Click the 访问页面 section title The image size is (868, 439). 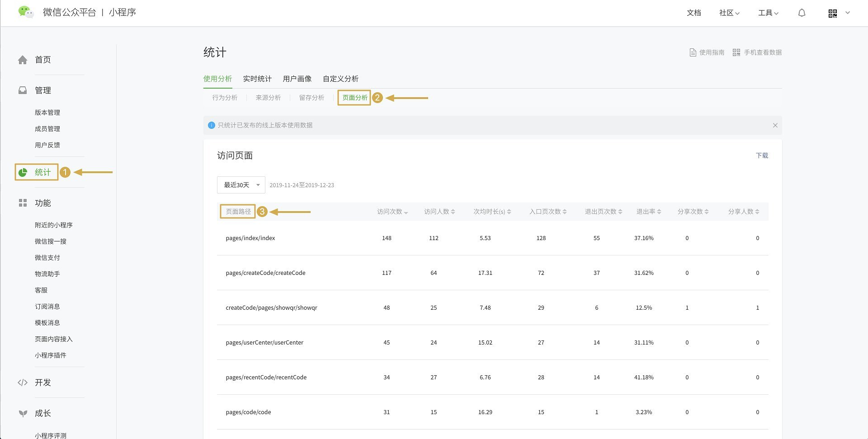click(235, 156)
